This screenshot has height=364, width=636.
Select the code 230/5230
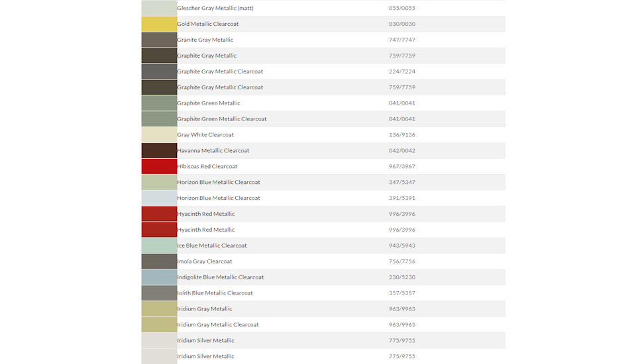(402, 277)
